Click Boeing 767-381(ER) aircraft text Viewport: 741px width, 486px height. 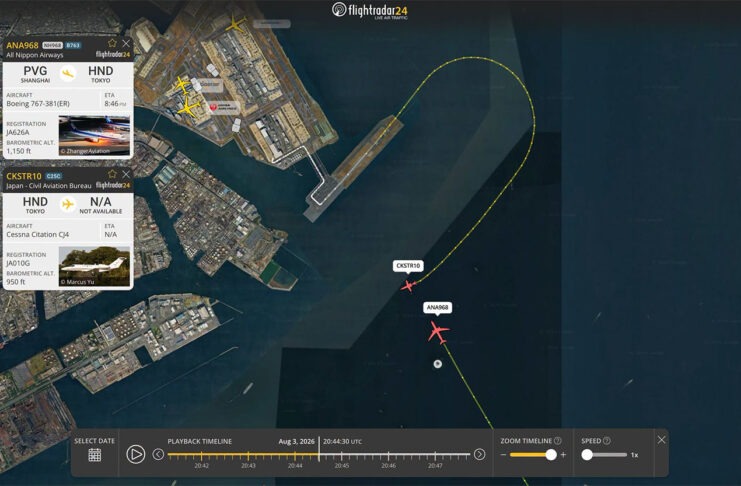click(x=38, y=104)
